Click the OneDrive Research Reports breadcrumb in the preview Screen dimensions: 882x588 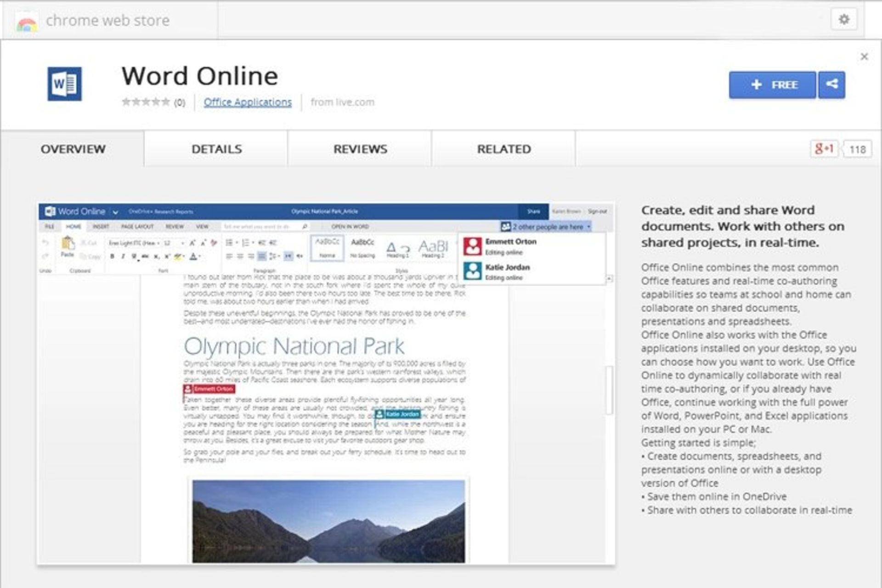click(x=161, y=212)
